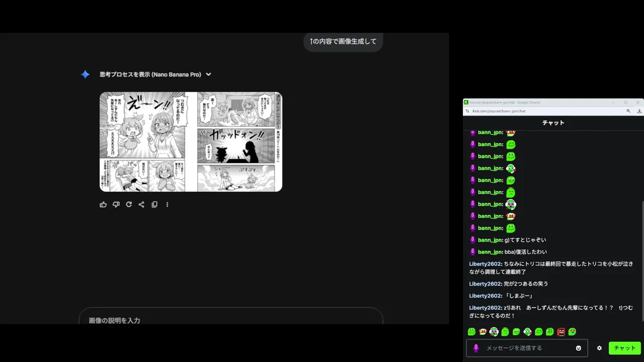Click the chat message text 「しまぶー」
This screenshot has width=644, height=362.
pyautogui.click(x=518, y=296)
